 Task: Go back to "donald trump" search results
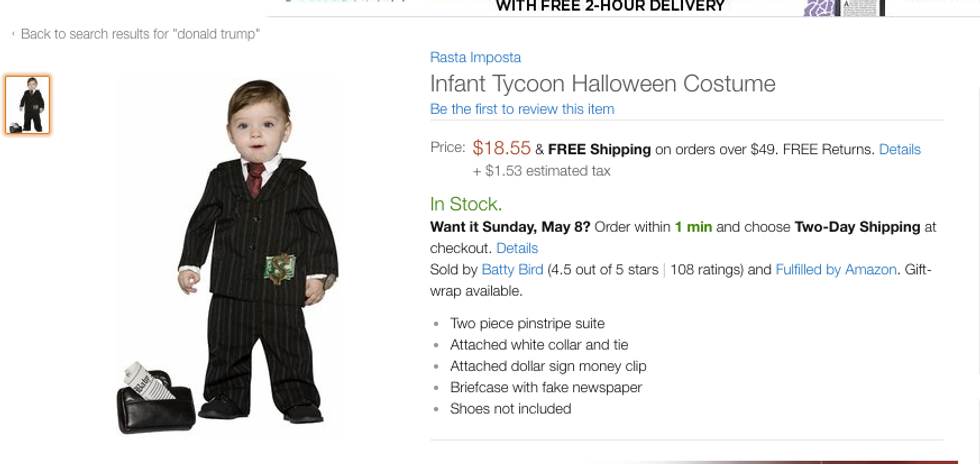140,34
